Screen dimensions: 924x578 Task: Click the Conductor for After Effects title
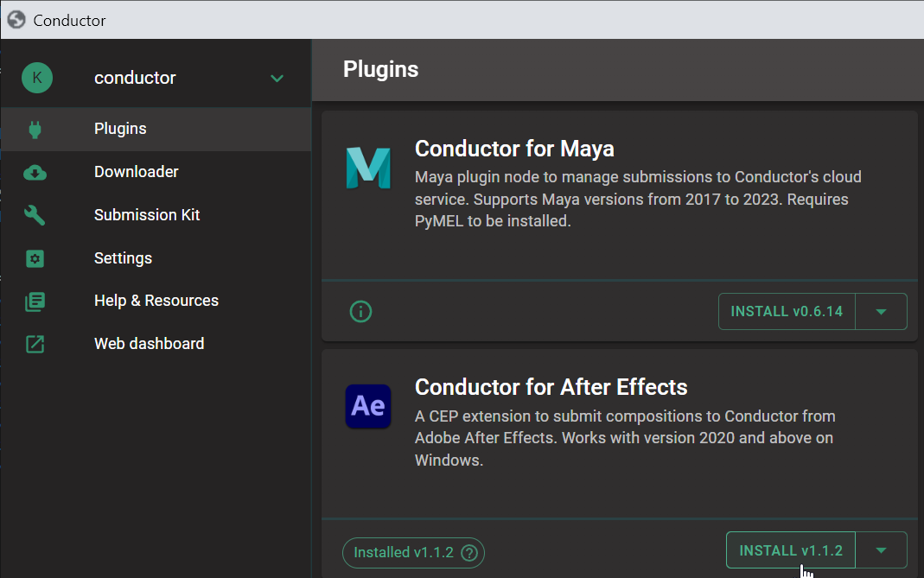coord(551,388)
